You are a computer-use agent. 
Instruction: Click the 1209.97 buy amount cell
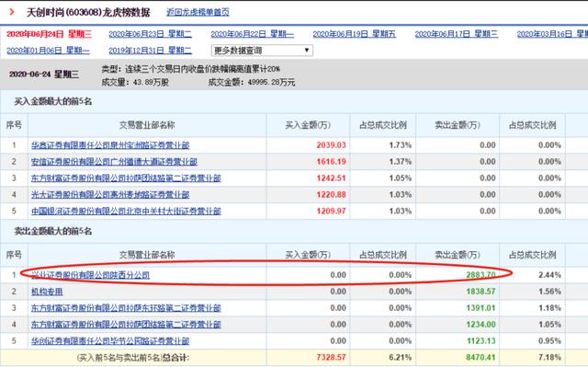331,212
